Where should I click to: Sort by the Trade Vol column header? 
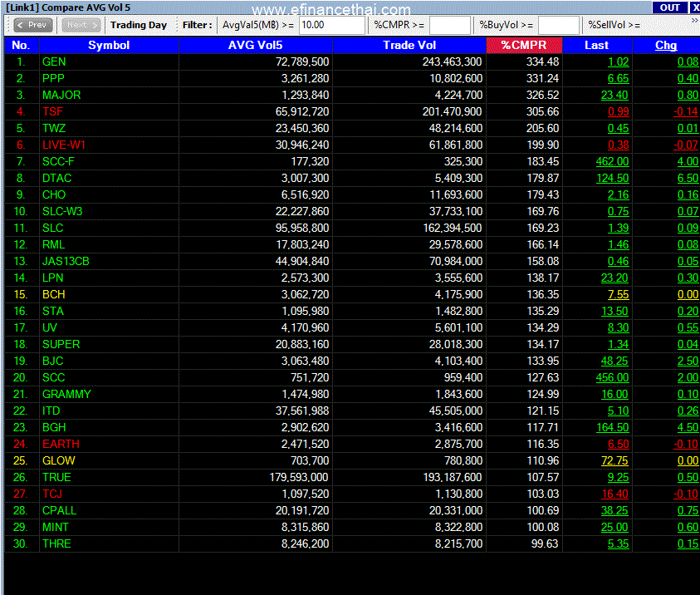[x=409, y=45]
